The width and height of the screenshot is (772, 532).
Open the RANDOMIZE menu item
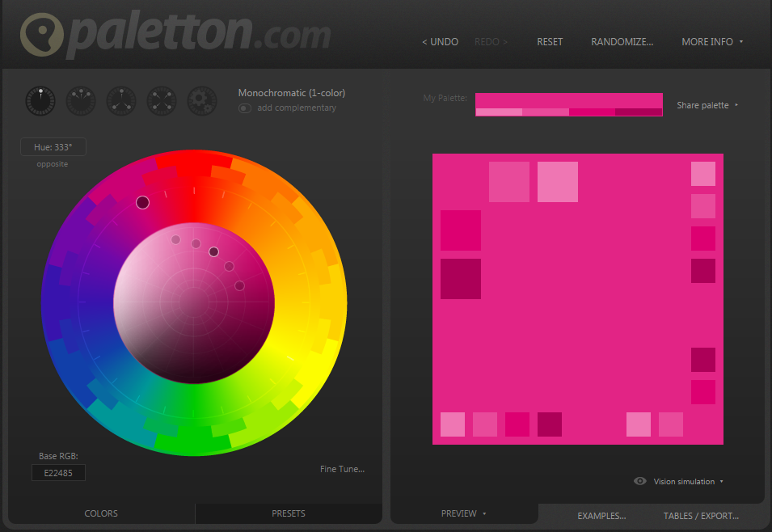pos(622,42)
